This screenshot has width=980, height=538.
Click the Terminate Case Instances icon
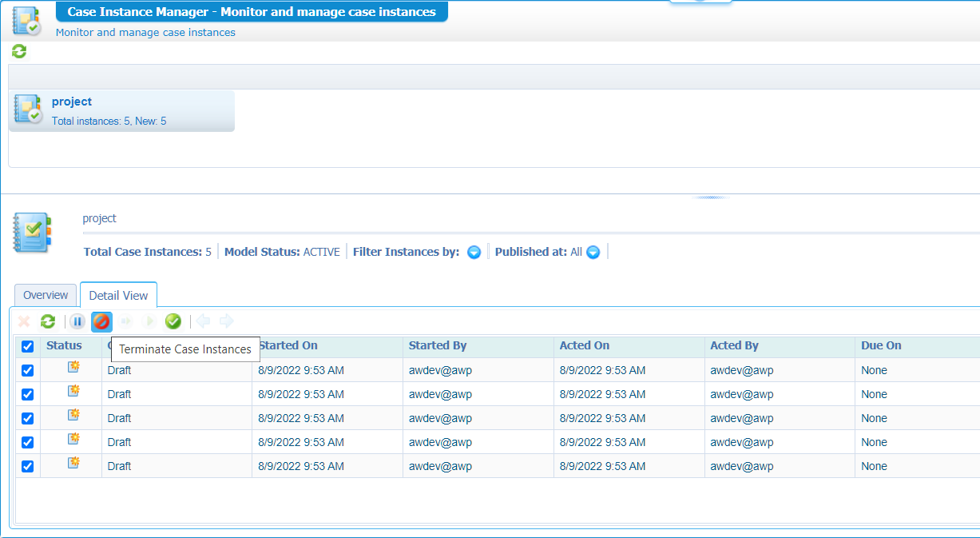(x=101, y=321)
